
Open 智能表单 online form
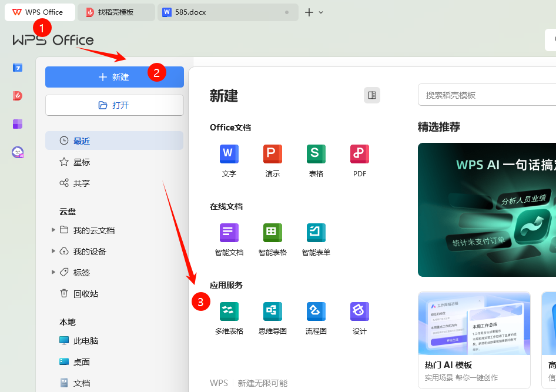pyautogui.click(x=316, y=240)
